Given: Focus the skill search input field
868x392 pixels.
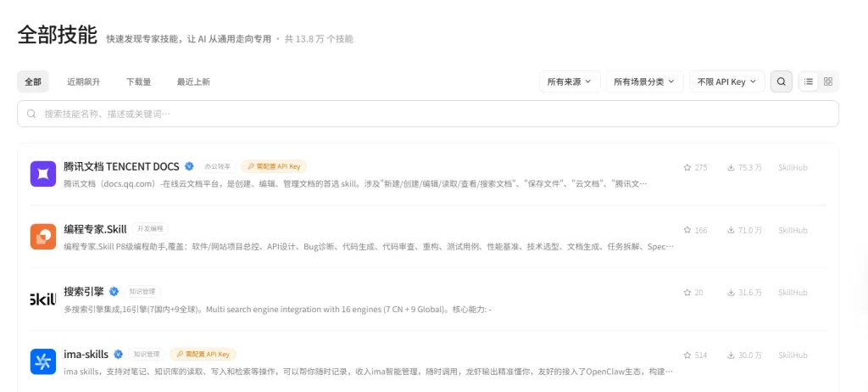Looking at the screenshot, I should [428, 114].
